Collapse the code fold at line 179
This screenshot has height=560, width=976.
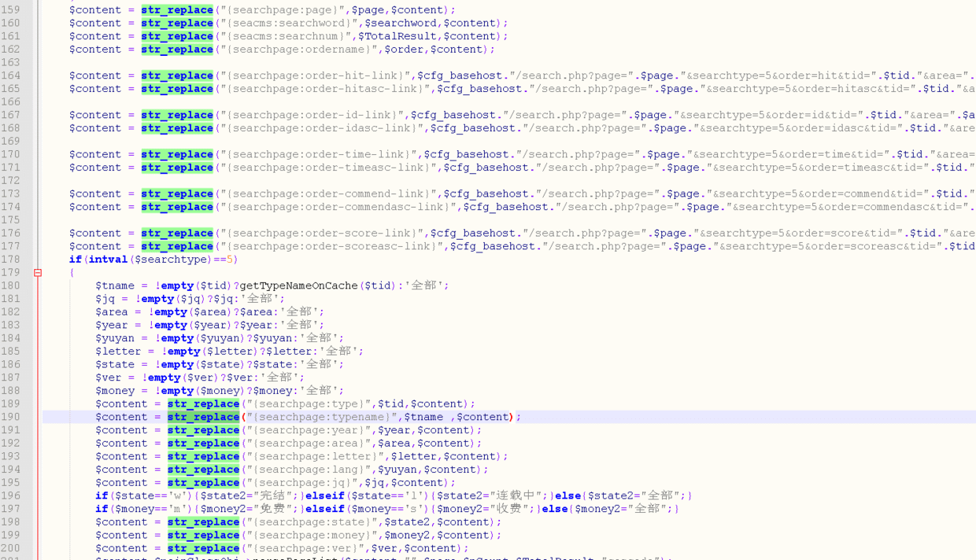(37, 273)
